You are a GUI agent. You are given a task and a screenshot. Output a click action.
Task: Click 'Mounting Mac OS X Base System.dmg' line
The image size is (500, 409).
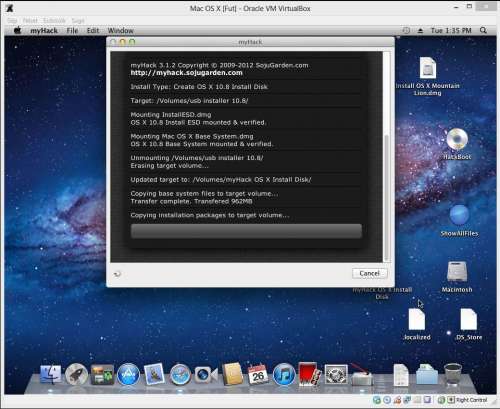pyautogui.click(x=192, y=136)
